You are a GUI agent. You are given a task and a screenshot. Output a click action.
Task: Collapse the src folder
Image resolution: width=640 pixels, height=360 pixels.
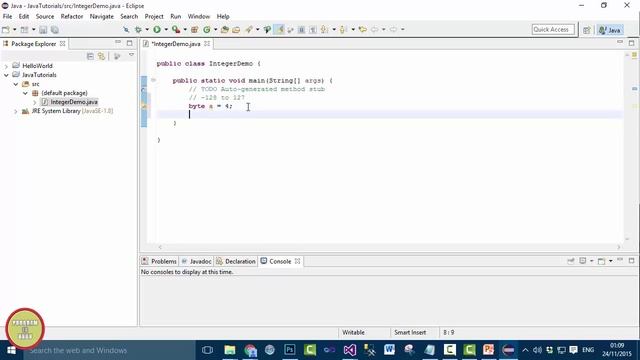point(16,84)
